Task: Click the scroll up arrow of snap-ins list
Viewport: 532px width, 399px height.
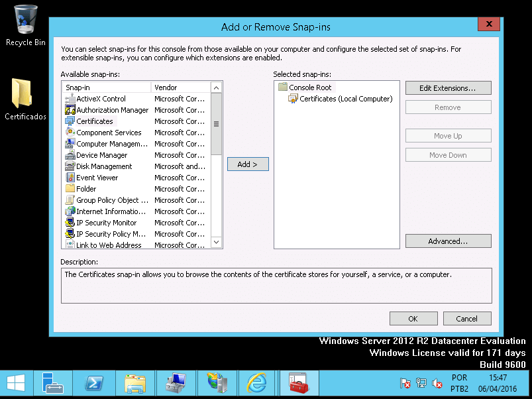Action: click(217, 88)
